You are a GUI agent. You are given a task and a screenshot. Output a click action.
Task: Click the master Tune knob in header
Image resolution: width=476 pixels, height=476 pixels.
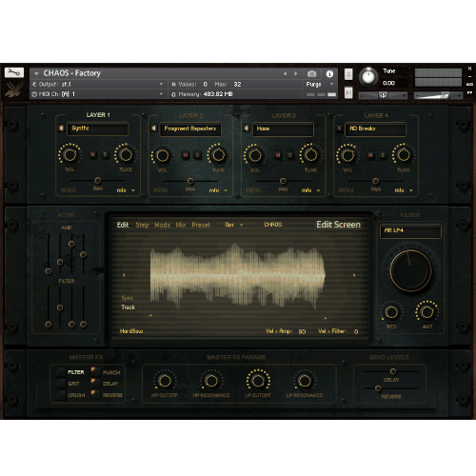click(368, 76)
